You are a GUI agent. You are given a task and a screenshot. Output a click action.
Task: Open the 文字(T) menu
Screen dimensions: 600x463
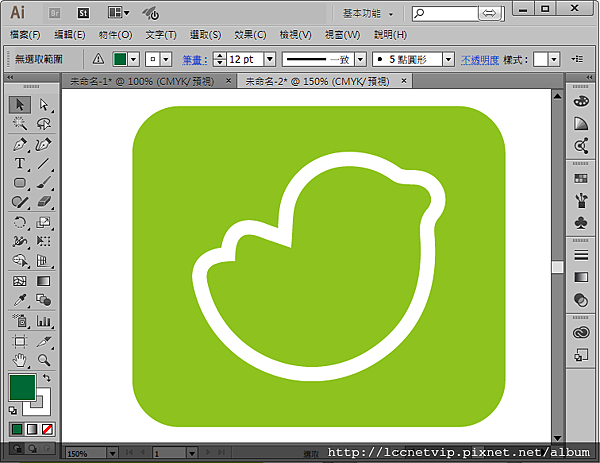[161, 35]
